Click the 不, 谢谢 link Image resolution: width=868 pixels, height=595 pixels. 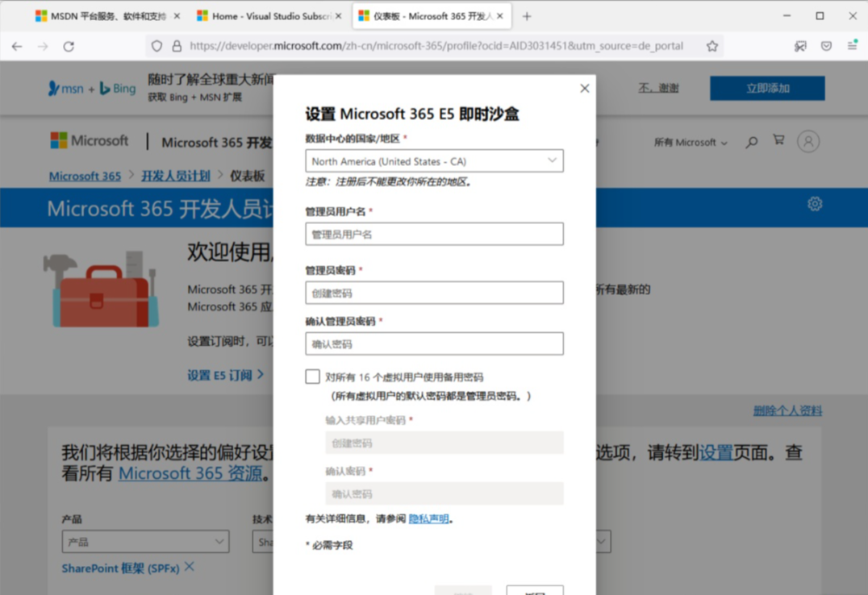click(658, 88)
